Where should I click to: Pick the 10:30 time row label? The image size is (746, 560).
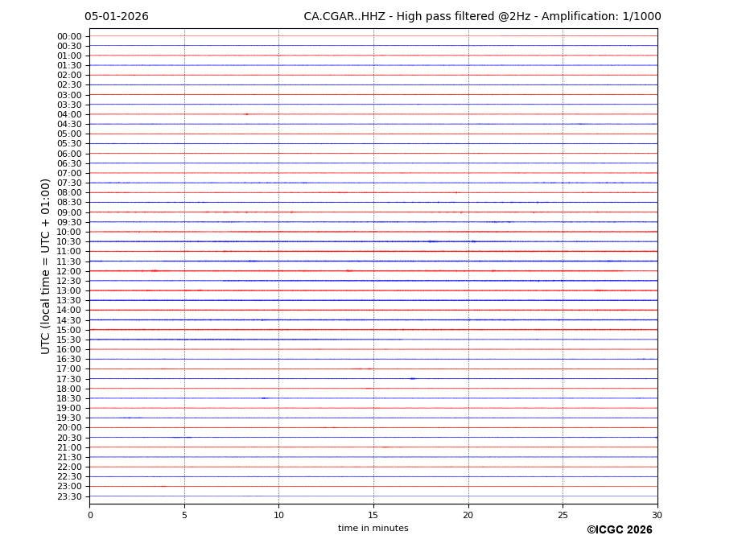69,241
